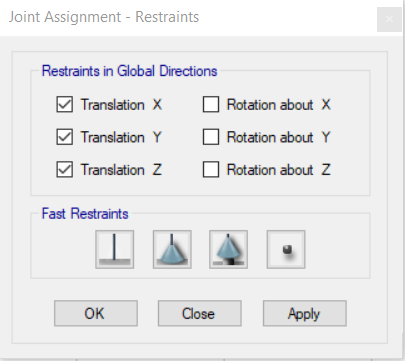Uncheck the Translation X checkbox
This screenshot has height=361, width=405.
(65, 105)
